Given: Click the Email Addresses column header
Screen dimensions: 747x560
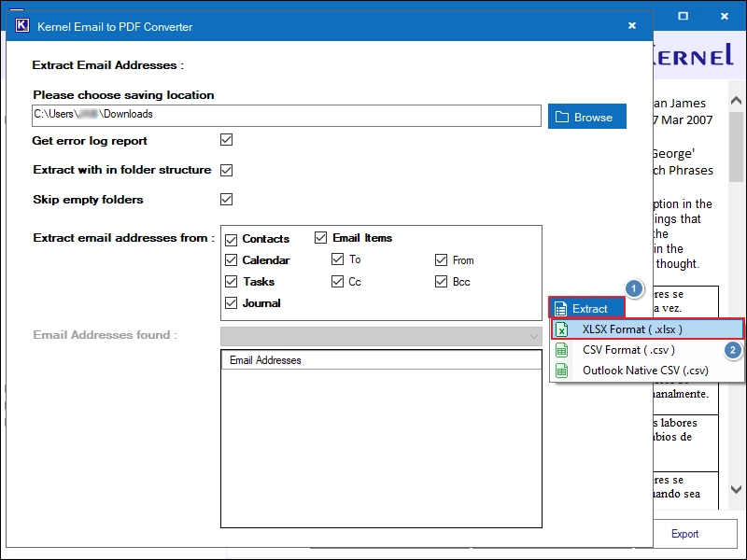Looking at the screenshot, I should [x=381, y=360].
